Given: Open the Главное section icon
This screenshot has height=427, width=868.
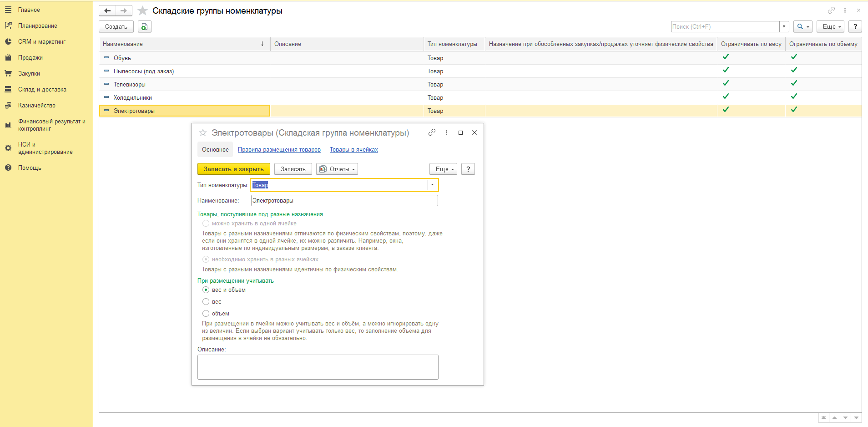Looking at the screenshot, I should click(8, 10).
